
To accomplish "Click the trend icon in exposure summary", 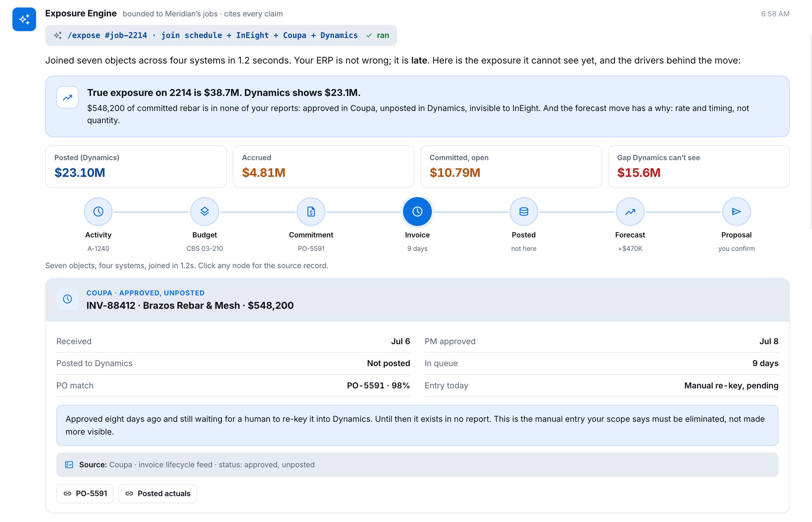I will point(68,98).
